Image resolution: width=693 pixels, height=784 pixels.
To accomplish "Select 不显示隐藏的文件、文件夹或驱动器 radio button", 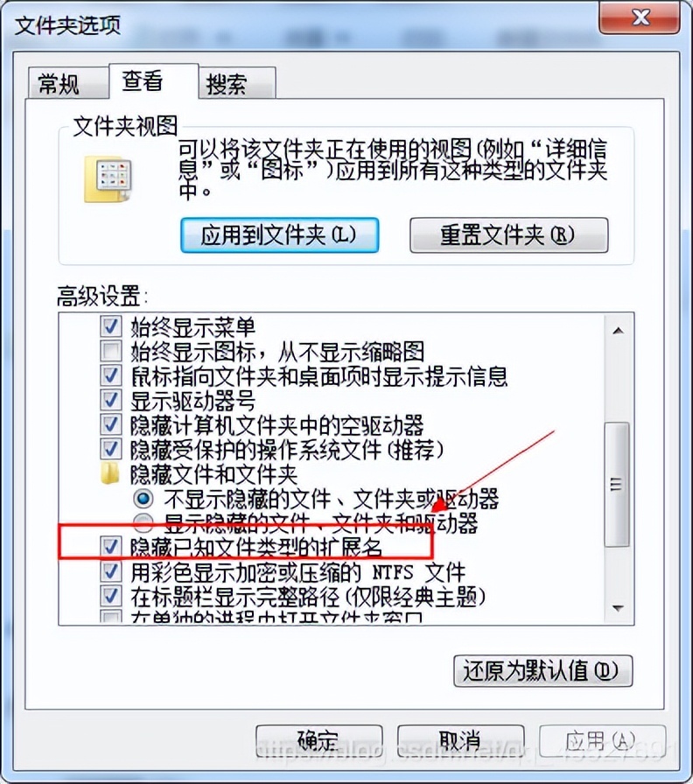I will 143,498.
